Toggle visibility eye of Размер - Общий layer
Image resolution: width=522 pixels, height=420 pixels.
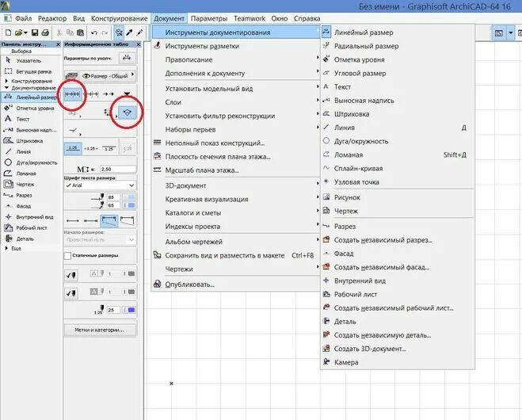pyautogui.click(x=86, y=76)
